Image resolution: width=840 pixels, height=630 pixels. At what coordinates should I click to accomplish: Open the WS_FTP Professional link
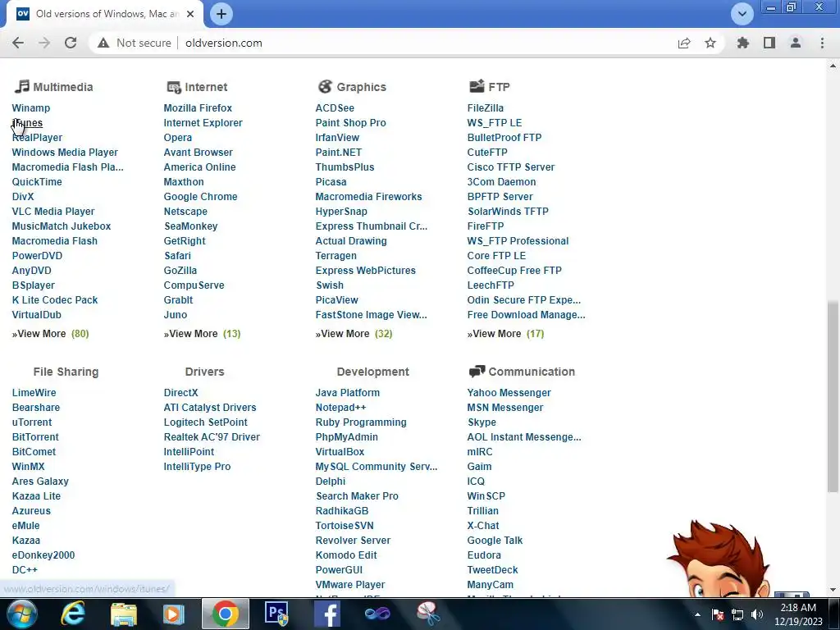pos(518,240)
